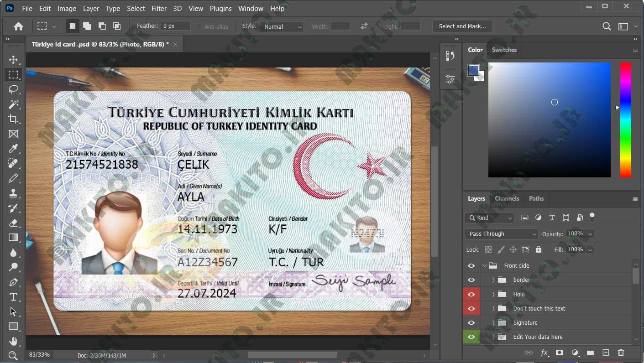This screenshot has height=363, width=644.
Task: Click the delete layer trash icon
Action: click(x=621, y=353)
